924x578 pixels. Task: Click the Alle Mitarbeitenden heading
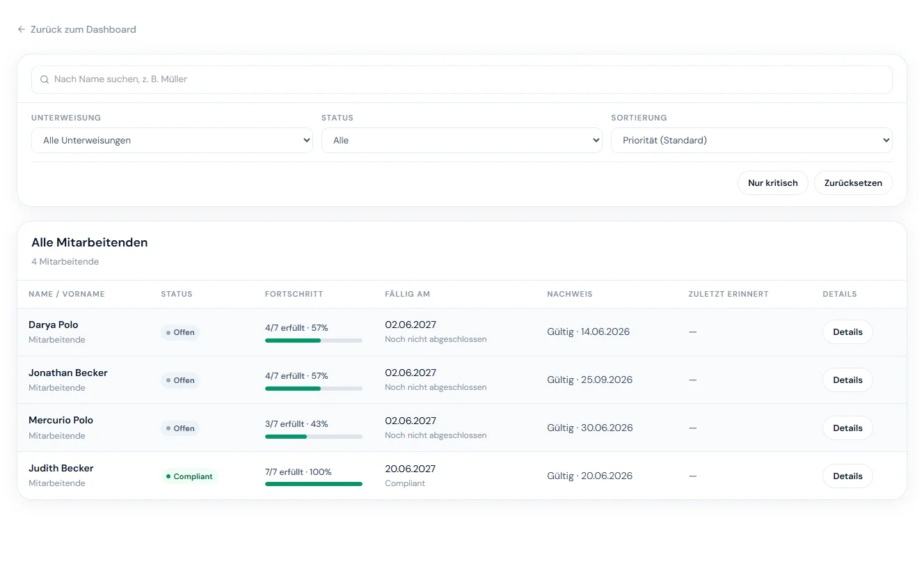90,243
